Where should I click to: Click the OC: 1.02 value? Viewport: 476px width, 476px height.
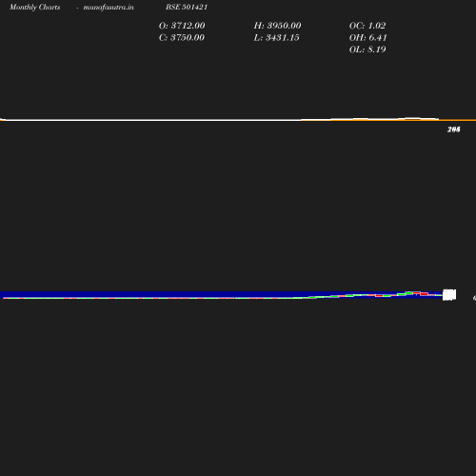pyautogui.click(x=367, y=26)
